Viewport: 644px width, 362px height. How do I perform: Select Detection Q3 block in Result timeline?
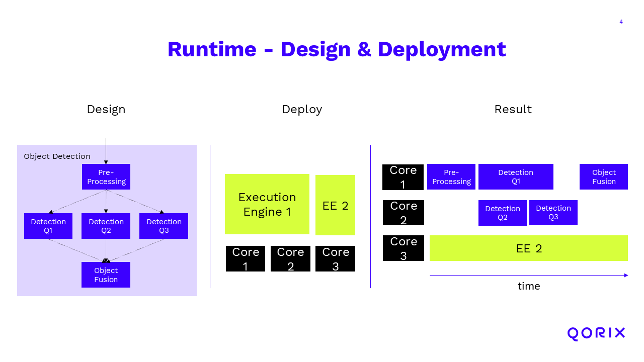click(x=553, y=213)
